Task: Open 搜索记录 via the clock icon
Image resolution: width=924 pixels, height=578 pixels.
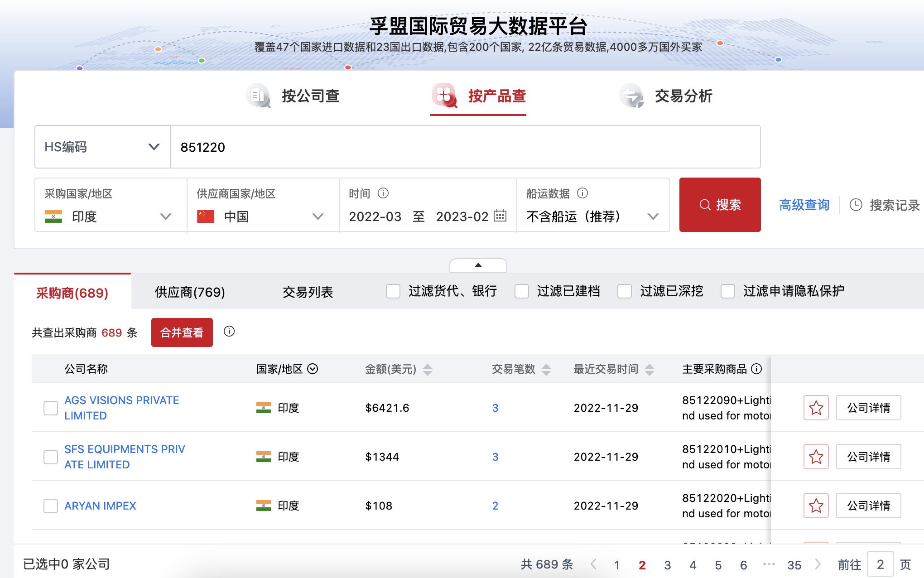Action: pos(856,205)
